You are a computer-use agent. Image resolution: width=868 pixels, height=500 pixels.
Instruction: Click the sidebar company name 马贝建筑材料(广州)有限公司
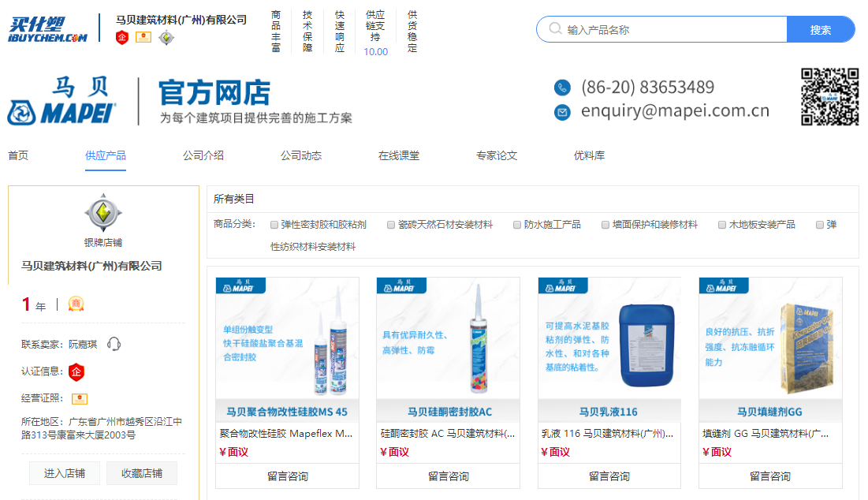click(x=91, y=266)
